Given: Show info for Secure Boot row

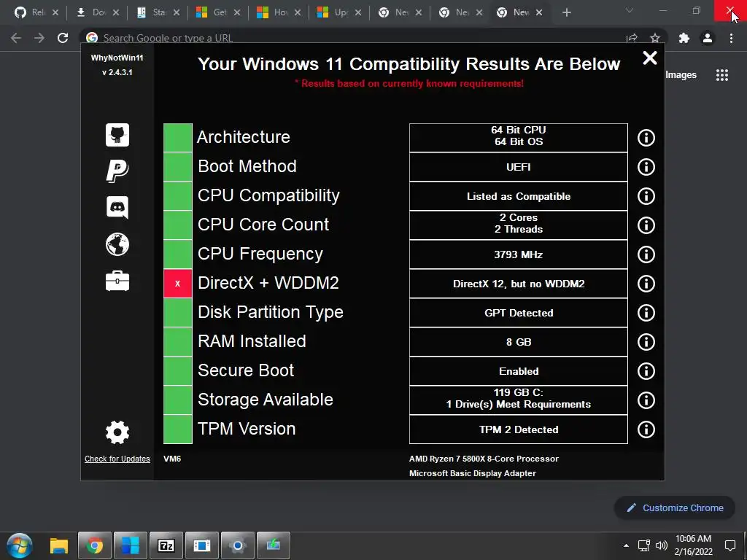Looking at the screenshot, I should [646, 371].
